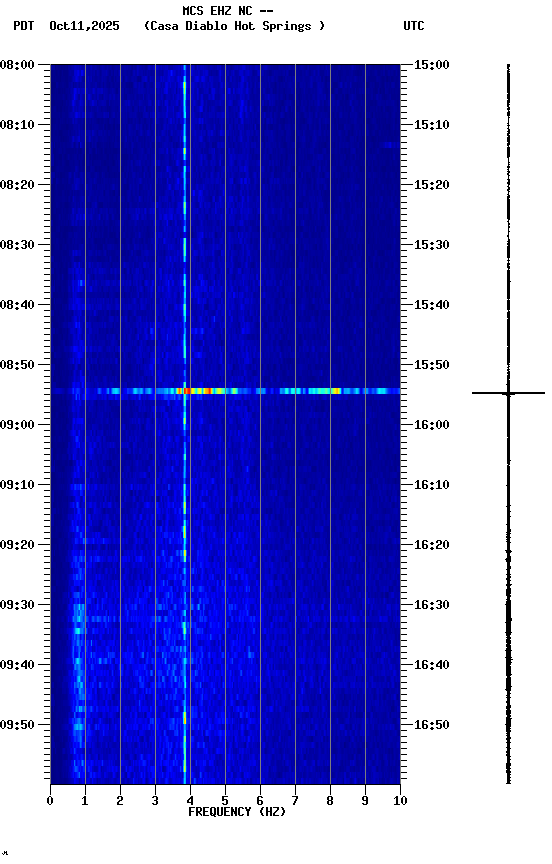Click the 09:00 PDT time label
Viewport: 552px width, 864px height.
tap(17, 425)
